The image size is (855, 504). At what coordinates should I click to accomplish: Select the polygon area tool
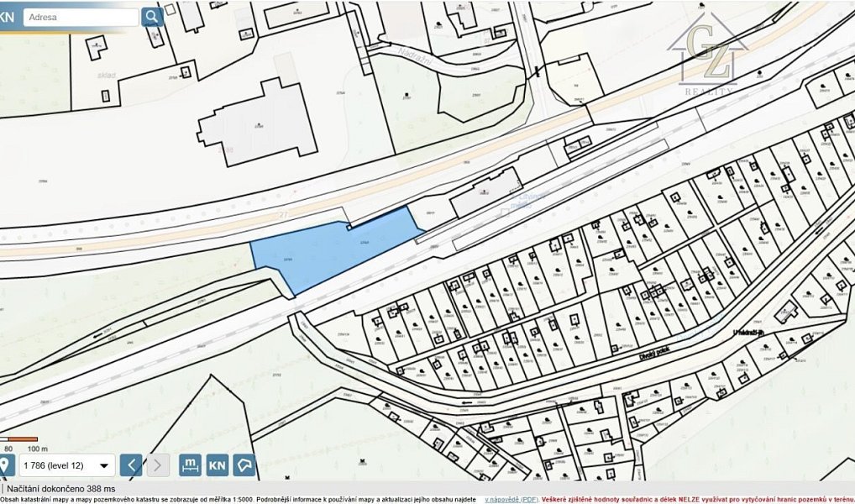[244, 465]
